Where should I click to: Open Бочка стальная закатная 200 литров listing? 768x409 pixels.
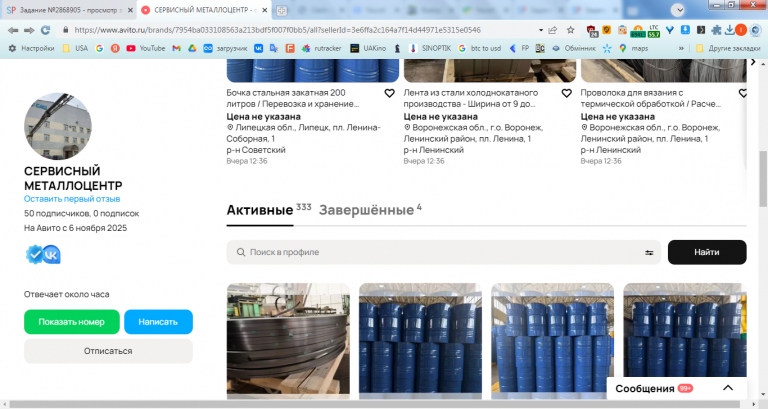coord(292,98)
